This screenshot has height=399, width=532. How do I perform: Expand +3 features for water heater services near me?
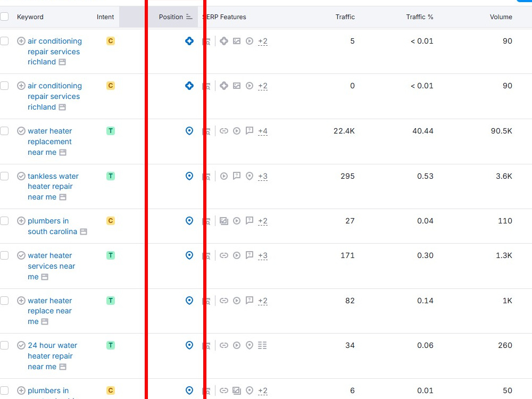tap(263, 255)
